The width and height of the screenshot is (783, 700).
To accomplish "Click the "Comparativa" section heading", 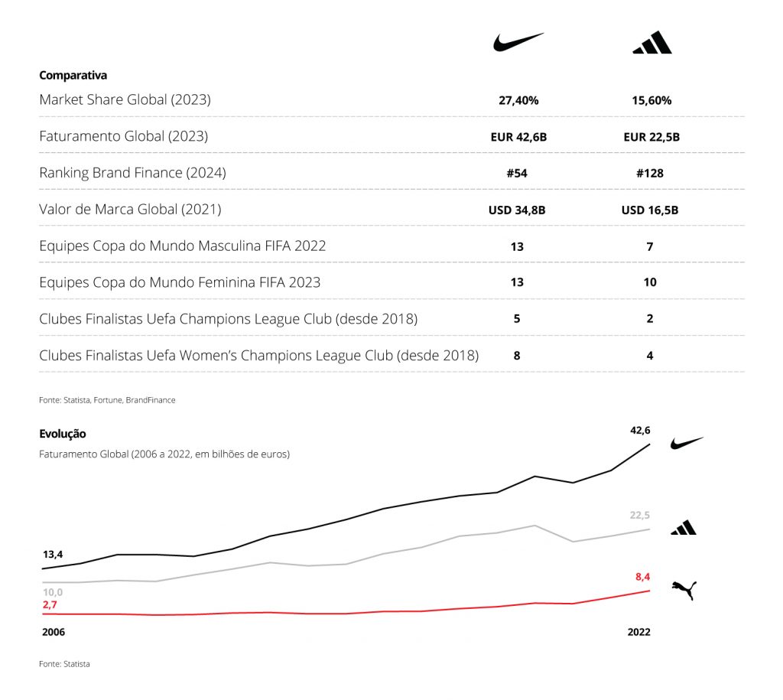I will (73, 76).
